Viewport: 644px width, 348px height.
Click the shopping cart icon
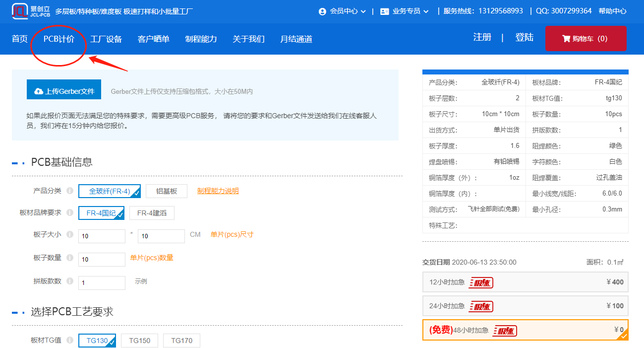coord(566,39)
